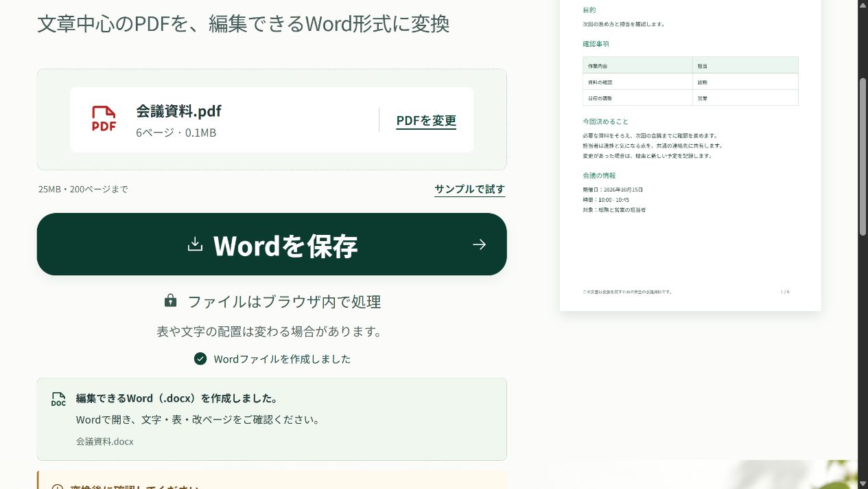The width and height of the screenshot is (868, 489).
Task: Click the status text Wordファイルを作成しました
Action: pyautogui.click(x=282, y=359)
